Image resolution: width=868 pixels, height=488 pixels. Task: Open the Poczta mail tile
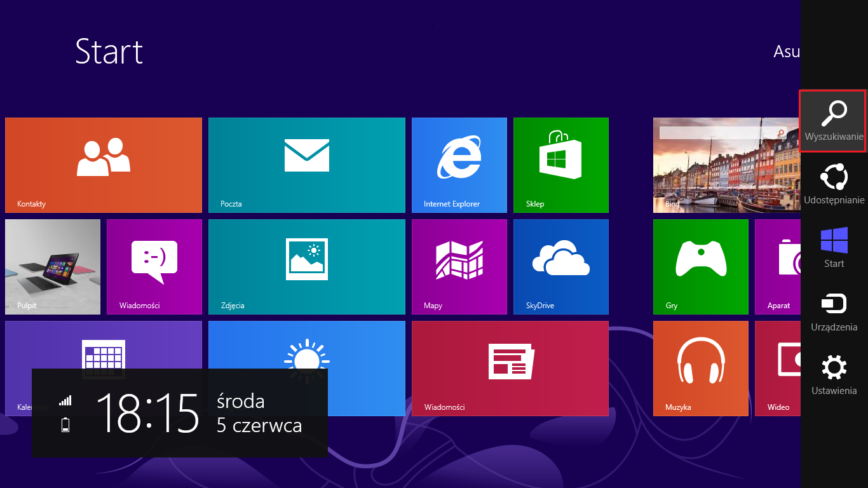coord(307,165)
